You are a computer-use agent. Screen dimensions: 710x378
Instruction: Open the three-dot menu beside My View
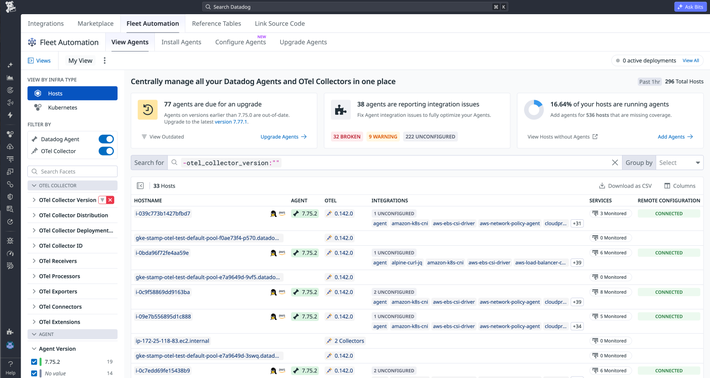pos(105,61)
